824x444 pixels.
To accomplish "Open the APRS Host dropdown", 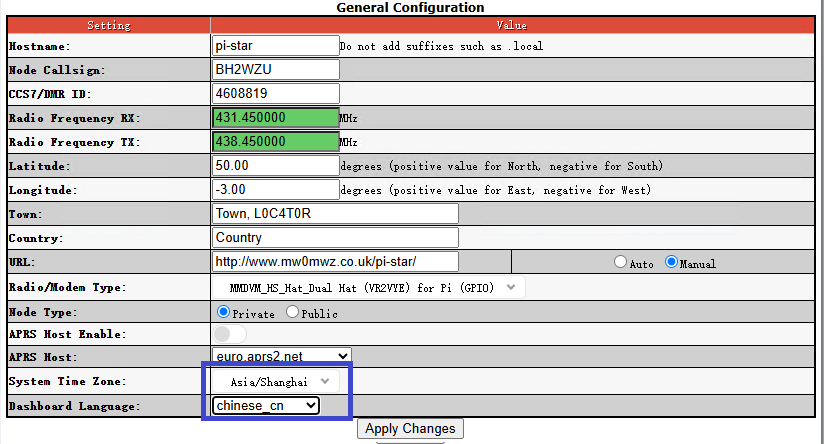I will pos(282,357).
